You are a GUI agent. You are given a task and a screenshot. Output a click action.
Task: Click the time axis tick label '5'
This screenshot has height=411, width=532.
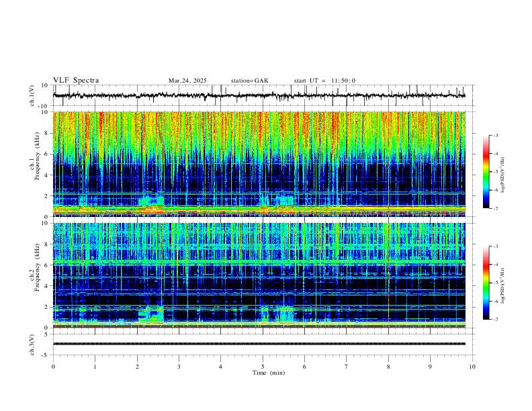tap(263, 367)
